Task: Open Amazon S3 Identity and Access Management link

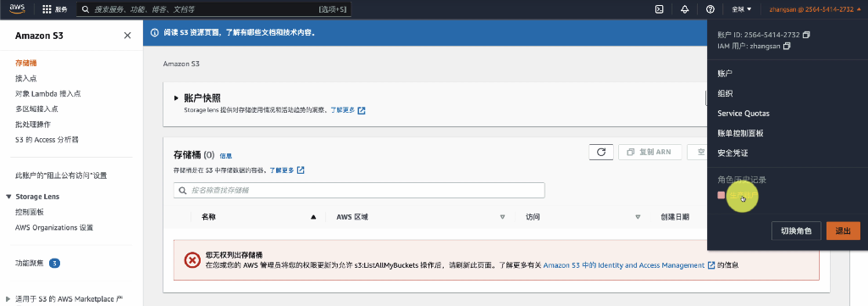Action: coord(624,265)
